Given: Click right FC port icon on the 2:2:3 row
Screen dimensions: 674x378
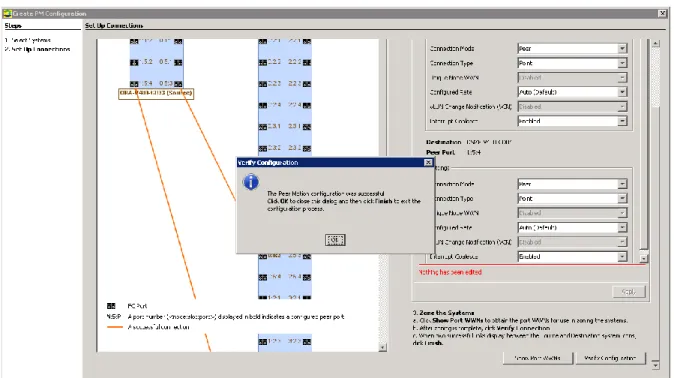Looking at the screenshot, I should (x=306, y=84).
